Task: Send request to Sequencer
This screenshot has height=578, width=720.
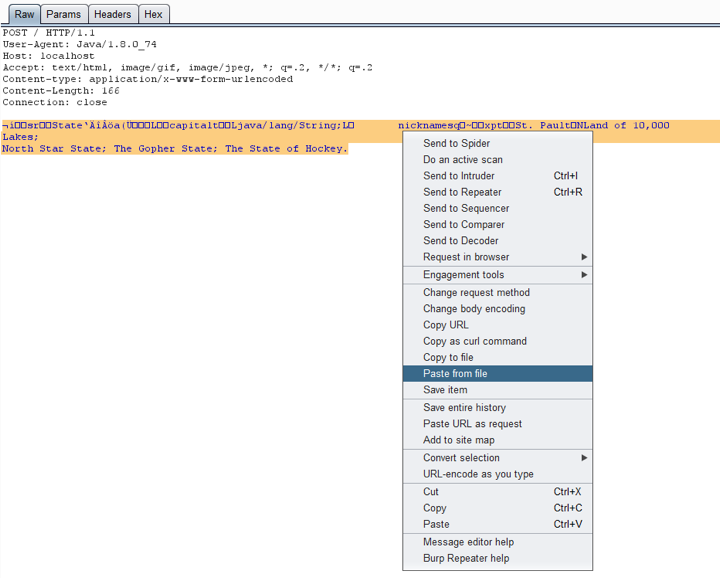Action: (465, 208)
